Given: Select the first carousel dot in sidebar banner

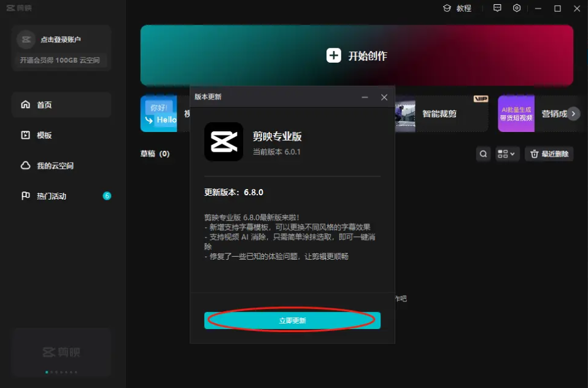Looking at the screenshot, I should 47,372.
